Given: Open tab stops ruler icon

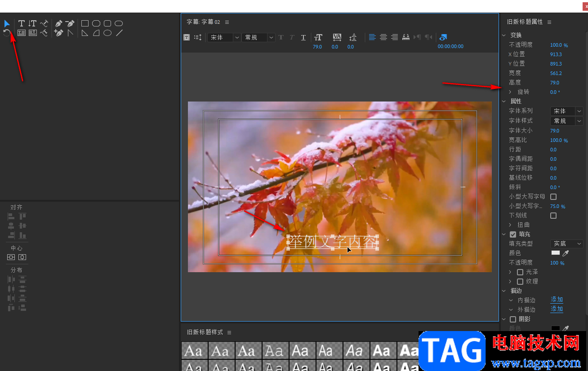Looking at the screenshot, I should click(x=406, y=37).
